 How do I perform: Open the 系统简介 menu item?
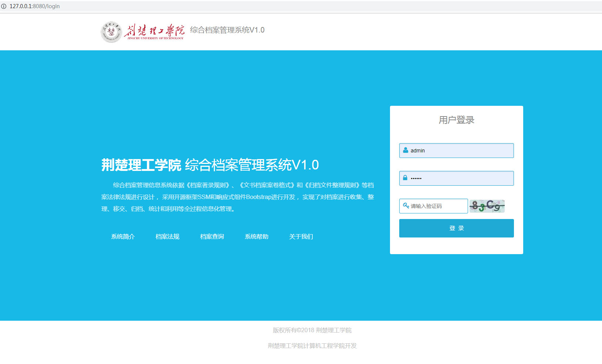point(123,236)
